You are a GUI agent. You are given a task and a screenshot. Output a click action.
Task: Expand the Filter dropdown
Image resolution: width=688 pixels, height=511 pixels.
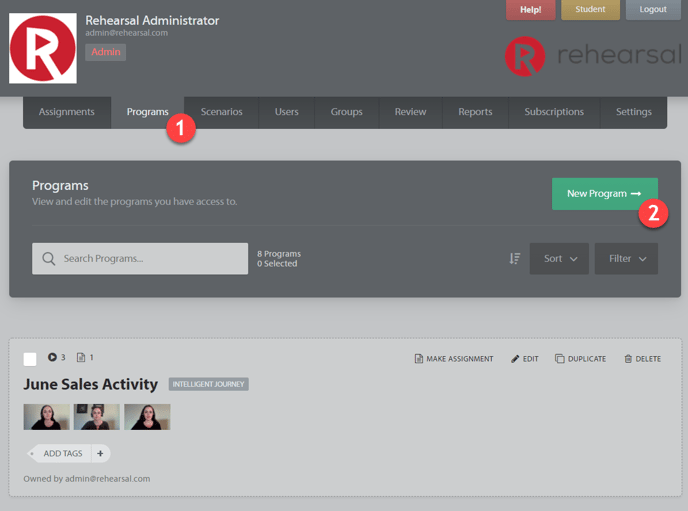[626, 258]
